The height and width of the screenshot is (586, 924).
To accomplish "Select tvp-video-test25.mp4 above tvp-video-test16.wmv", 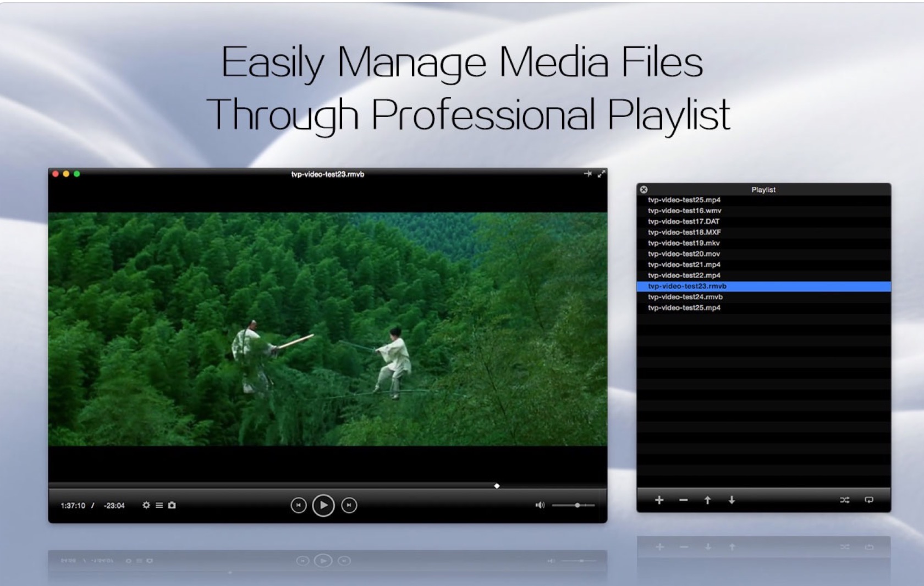I will [763, 200].
